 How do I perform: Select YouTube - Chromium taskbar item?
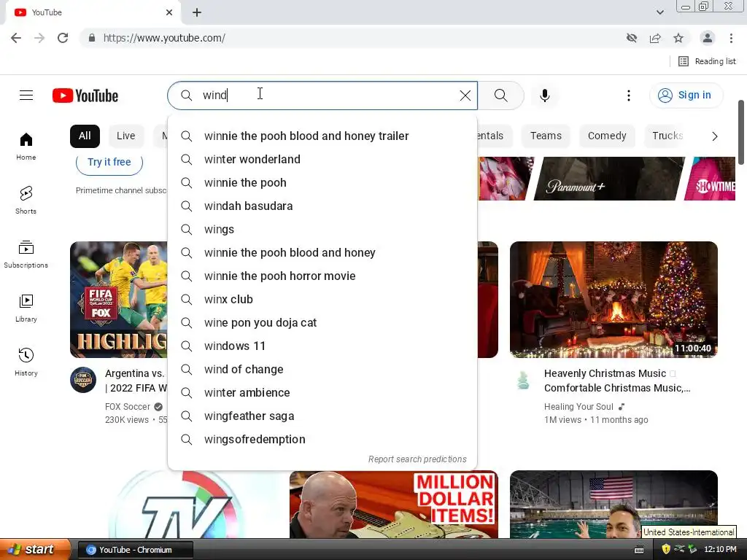point(135,550)
